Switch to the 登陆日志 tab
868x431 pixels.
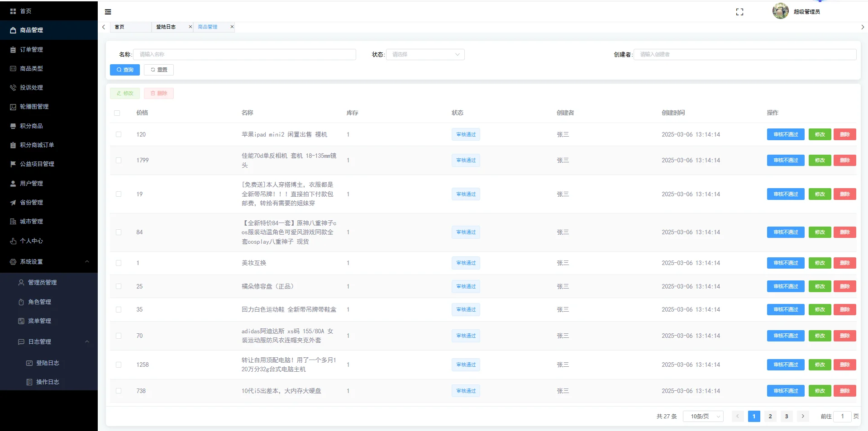coord(167,27)
